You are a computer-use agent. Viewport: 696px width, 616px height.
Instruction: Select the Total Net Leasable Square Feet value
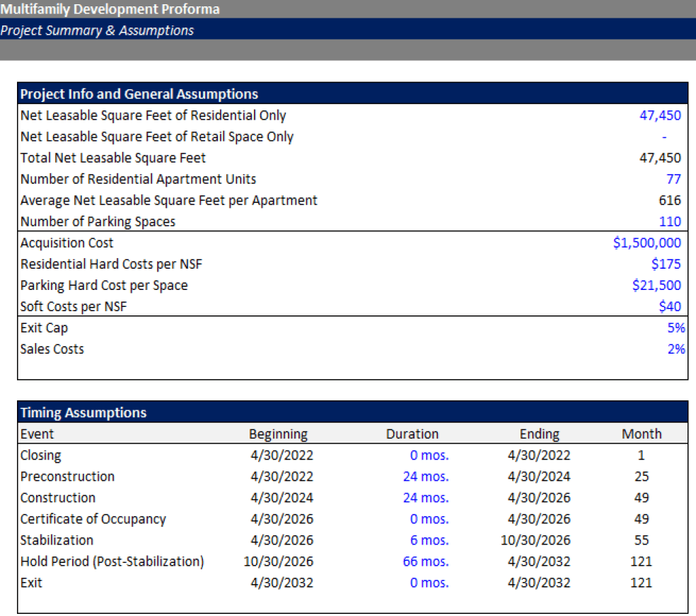[x=660, y=158]
